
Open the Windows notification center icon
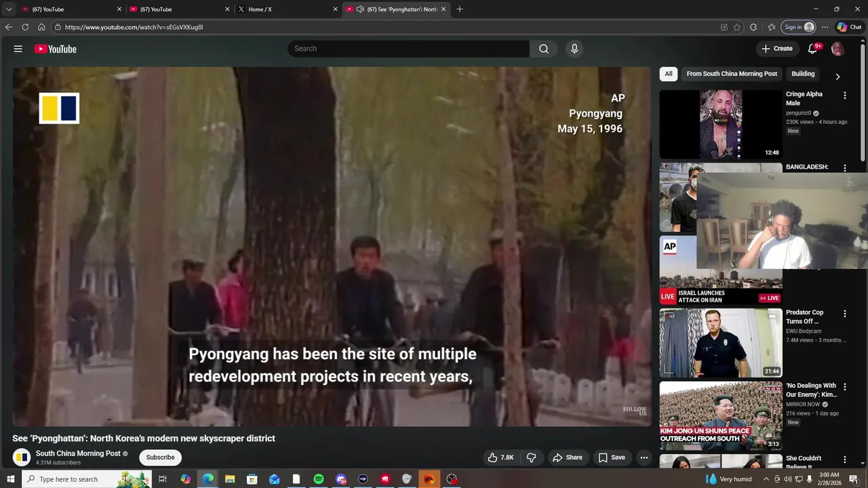click(854, 479)
